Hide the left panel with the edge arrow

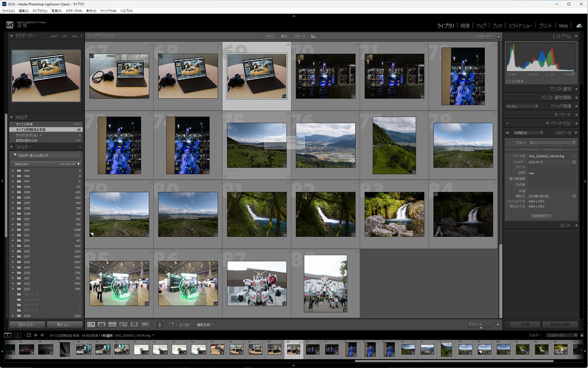pyautogui.click(x=2, y=181)
